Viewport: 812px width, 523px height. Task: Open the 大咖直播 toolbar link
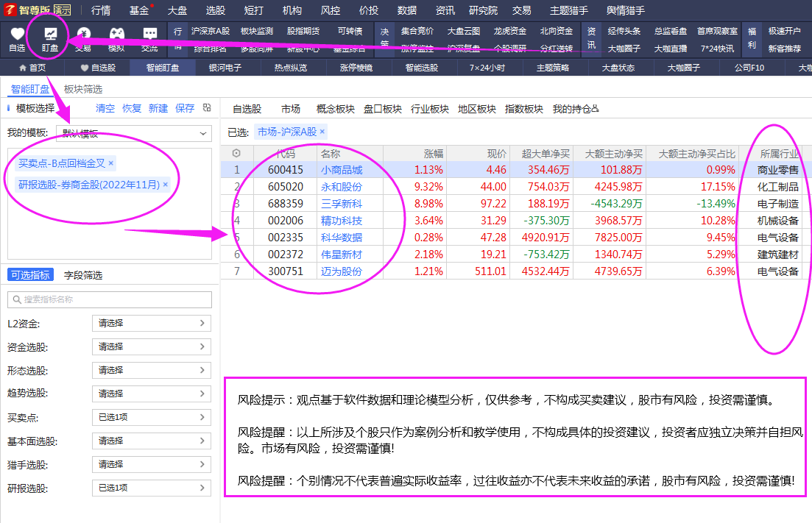pos(671,49)
